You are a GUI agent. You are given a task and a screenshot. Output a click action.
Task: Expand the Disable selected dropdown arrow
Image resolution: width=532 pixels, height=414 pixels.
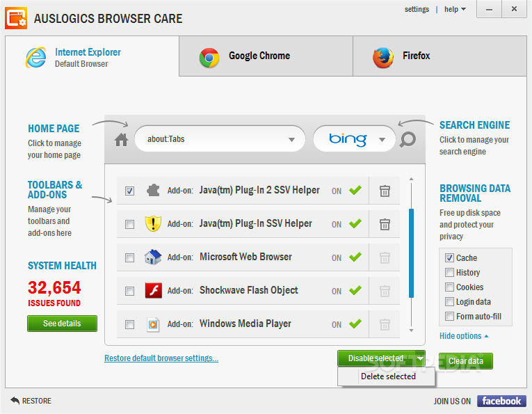point(420,358)
